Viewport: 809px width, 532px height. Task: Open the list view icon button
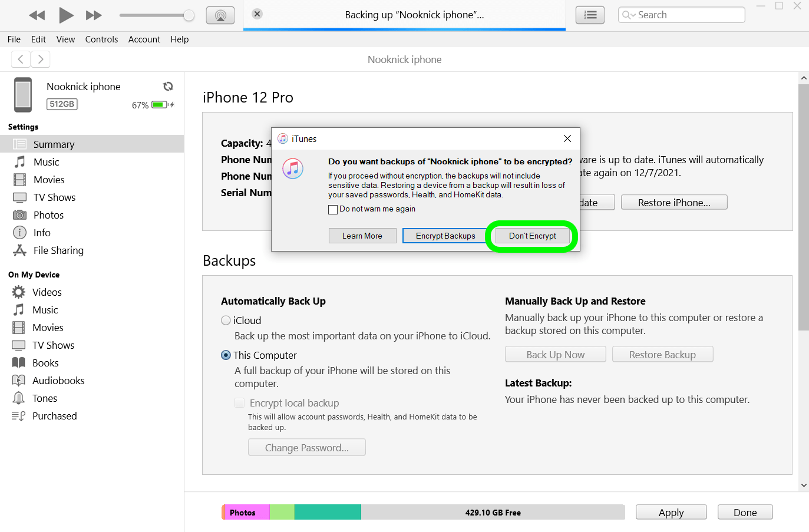pos(590,15)
